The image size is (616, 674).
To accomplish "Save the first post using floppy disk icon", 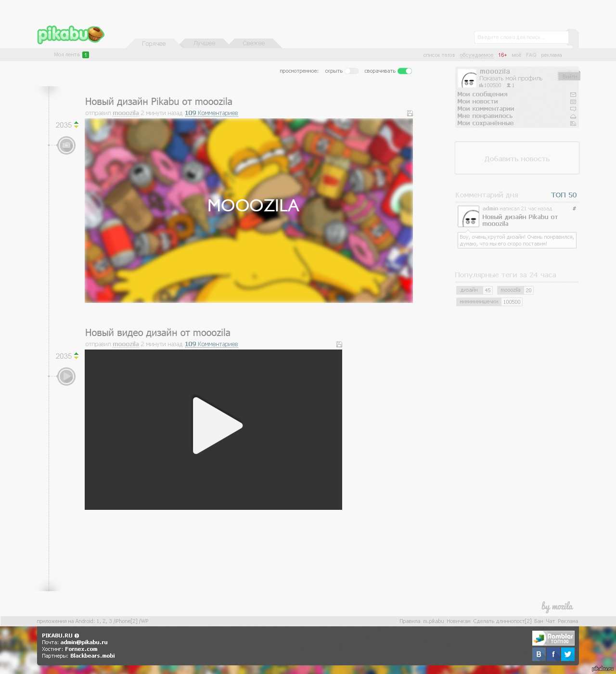I will (410, 113).
